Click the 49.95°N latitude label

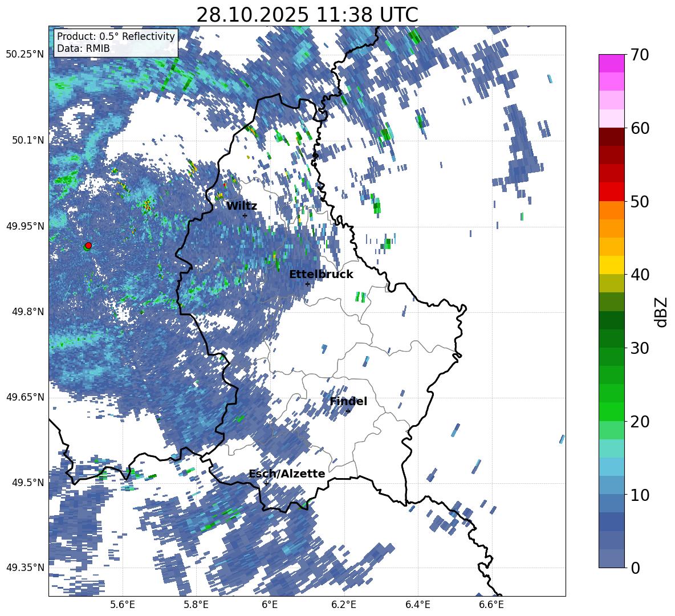(x=25, y=226)
